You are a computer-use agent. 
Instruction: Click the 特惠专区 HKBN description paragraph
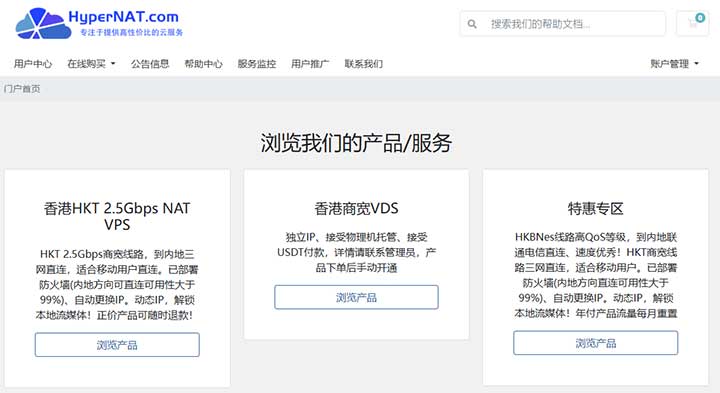tap(596, 275)
